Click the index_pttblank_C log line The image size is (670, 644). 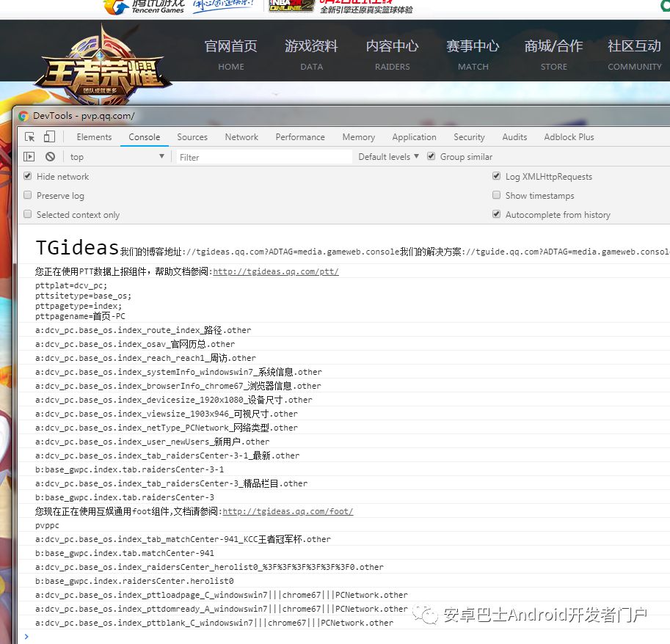pos(214,623)
